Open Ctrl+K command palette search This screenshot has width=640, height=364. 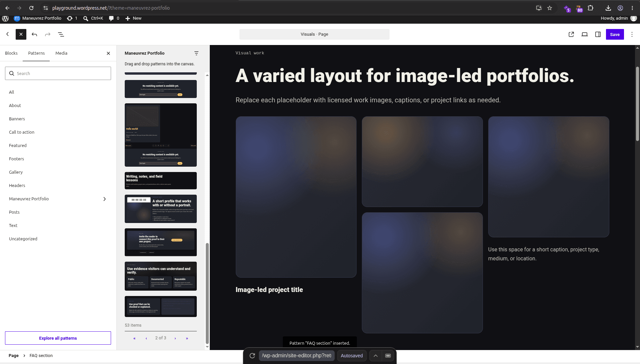[93, 18]
